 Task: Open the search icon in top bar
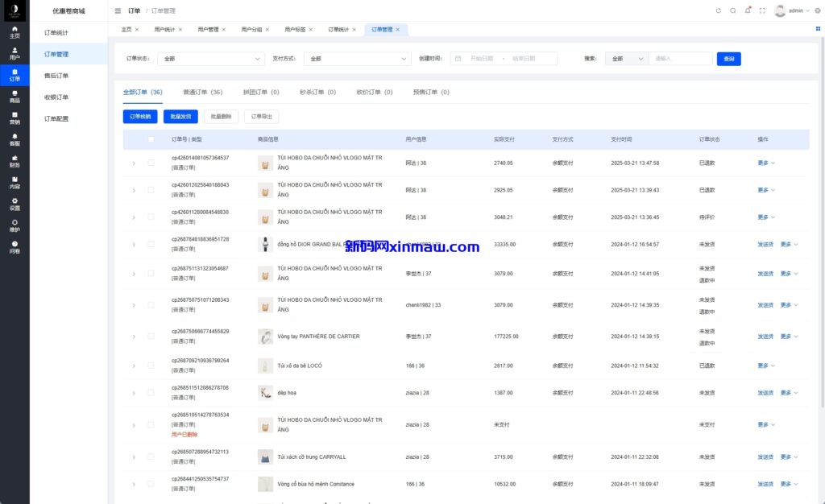coord(733,10)
